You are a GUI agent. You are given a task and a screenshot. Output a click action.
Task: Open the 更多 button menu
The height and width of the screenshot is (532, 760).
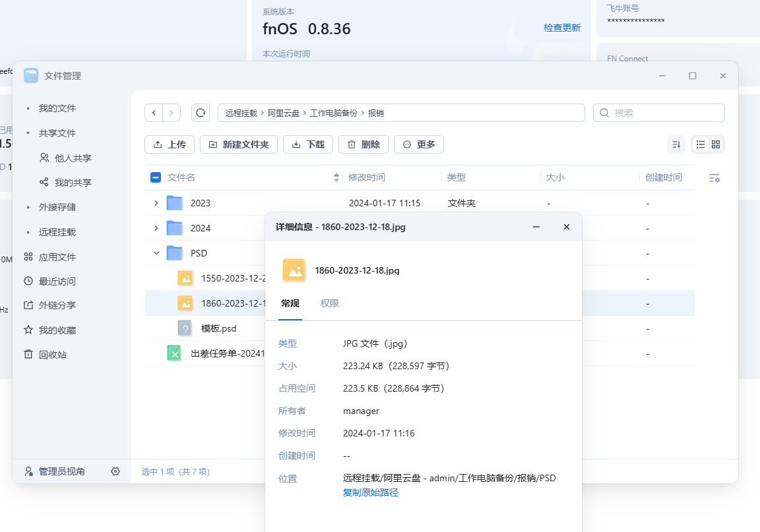419,144
